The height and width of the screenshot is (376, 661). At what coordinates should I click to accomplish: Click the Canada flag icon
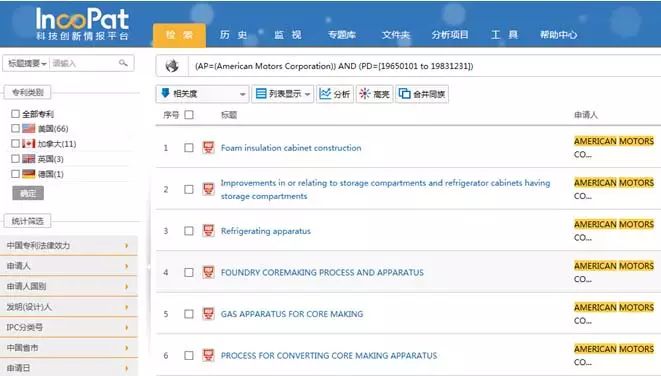29,144
